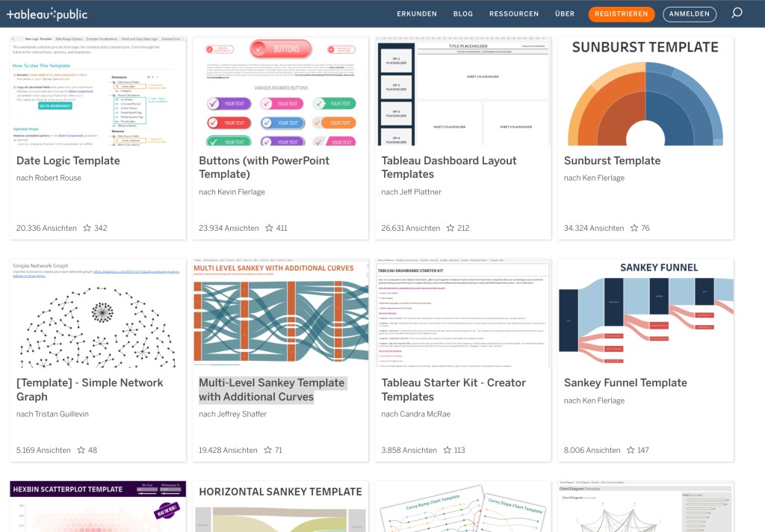The image size is (765, 532).
Task: Open Simple Network Graph thumbnail
Action: pos(98,313)
